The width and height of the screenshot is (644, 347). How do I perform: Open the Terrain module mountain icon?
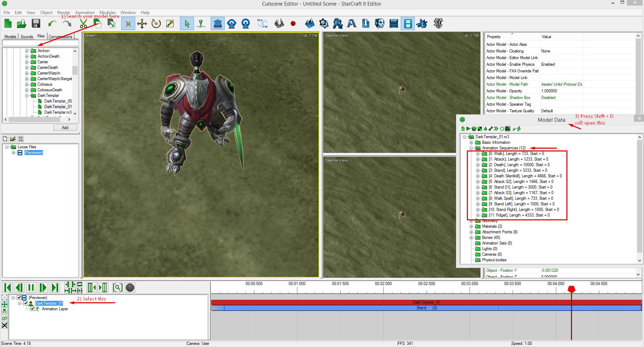[310, 23]
